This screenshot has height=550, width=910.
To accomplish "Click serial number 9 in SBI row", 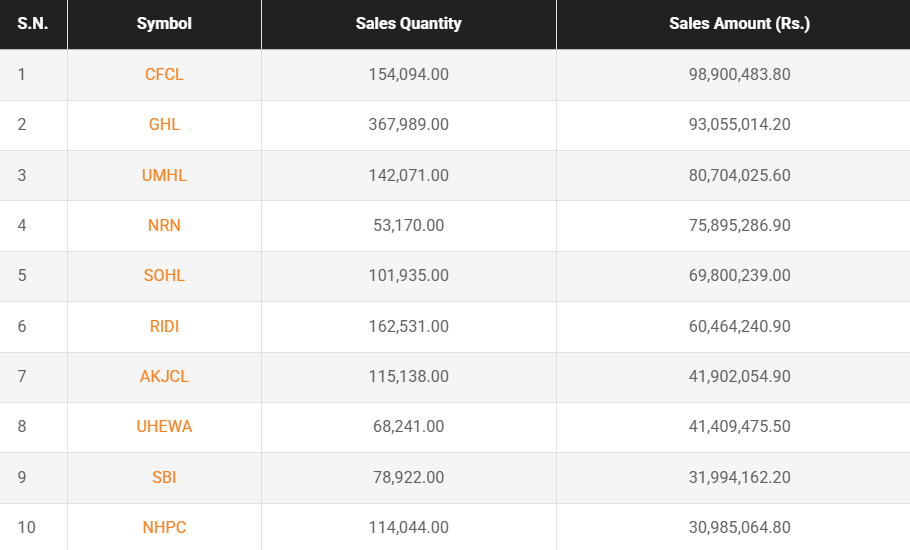I will [22, 477].
